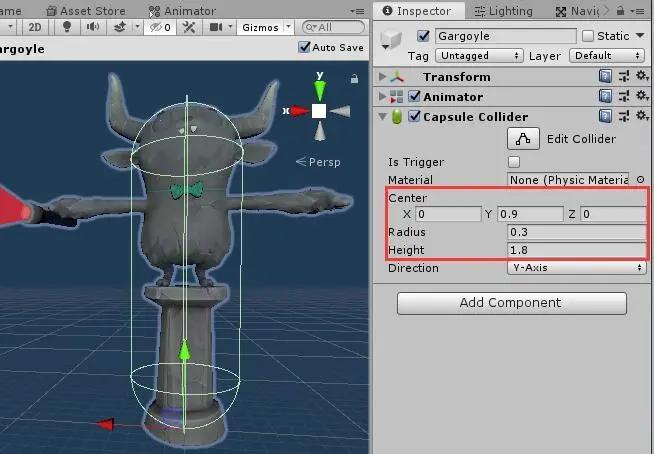Open Capsule Collider preset slider icon
Image resolution: width=654 pixels, height=454 pixels.
(x=624, y=116)
